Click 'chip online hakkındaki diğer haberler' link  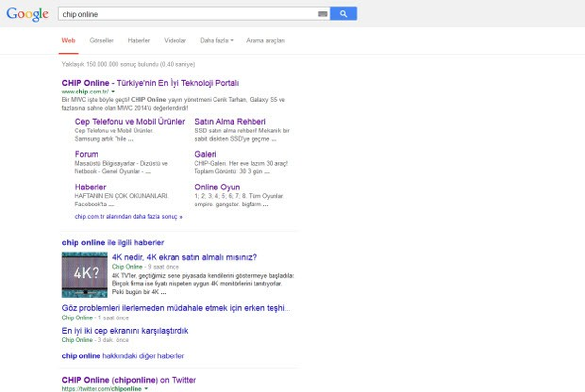click(x=123, y=356)
